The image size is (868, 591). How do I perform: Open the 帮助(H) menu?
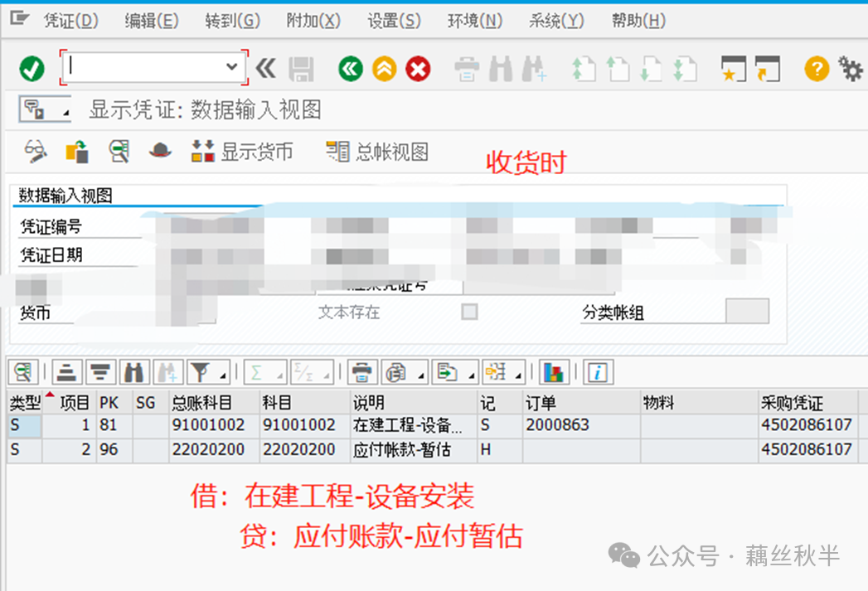tap(638, 21)
